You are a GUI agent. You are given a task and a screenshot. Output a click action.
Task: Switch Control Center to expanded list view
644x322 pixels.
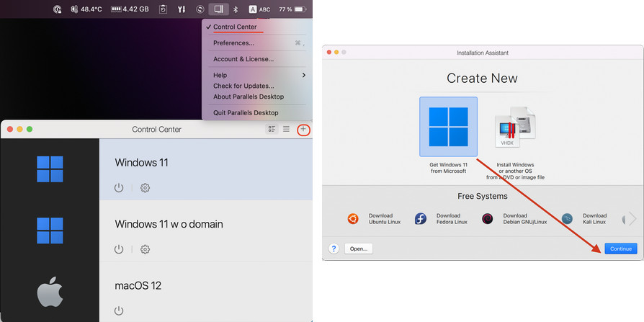(272, 130)
